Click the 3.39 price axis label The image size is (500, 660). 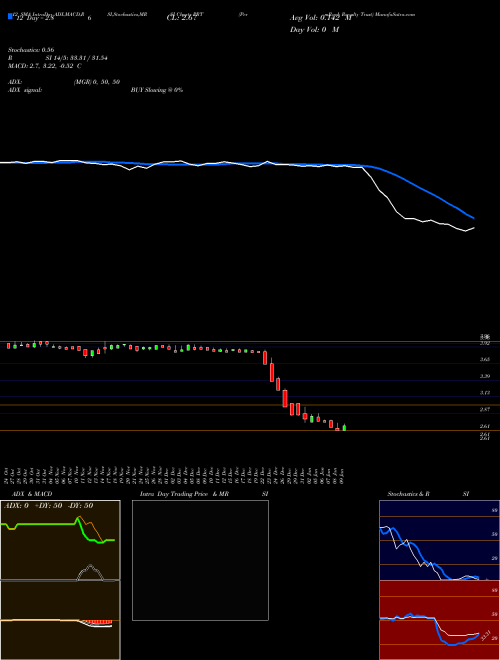pyautogui.click(x=485, y=376)
